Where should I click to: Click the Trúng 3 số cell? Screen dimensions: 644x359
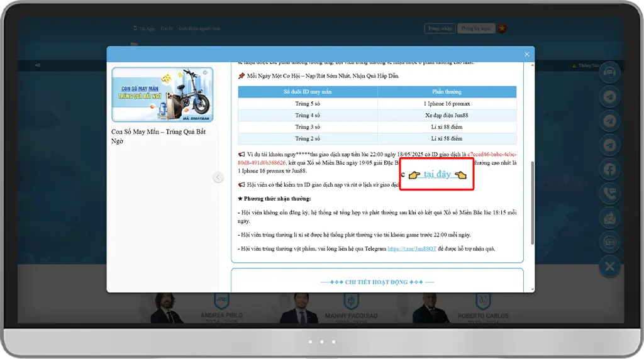point(308,127)
